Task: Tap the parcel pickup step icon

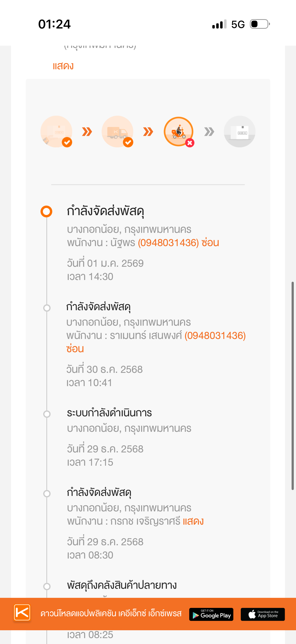Action: coord(56,131)
